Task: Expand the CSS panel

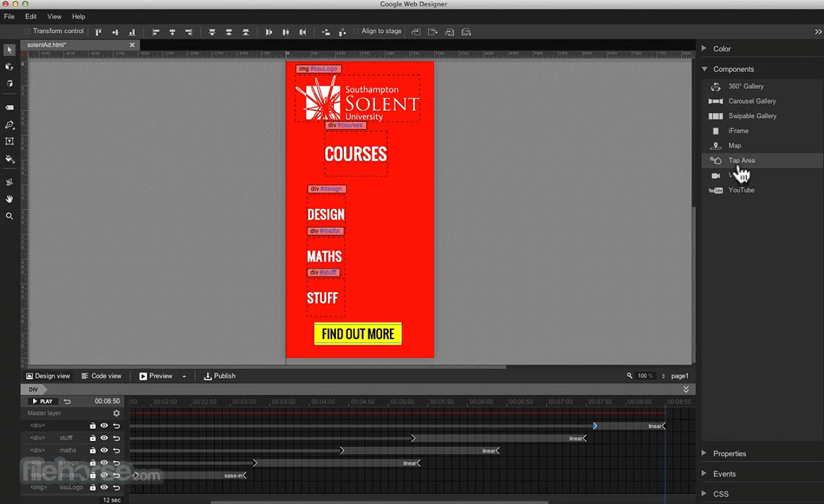Action: [704, 494]
